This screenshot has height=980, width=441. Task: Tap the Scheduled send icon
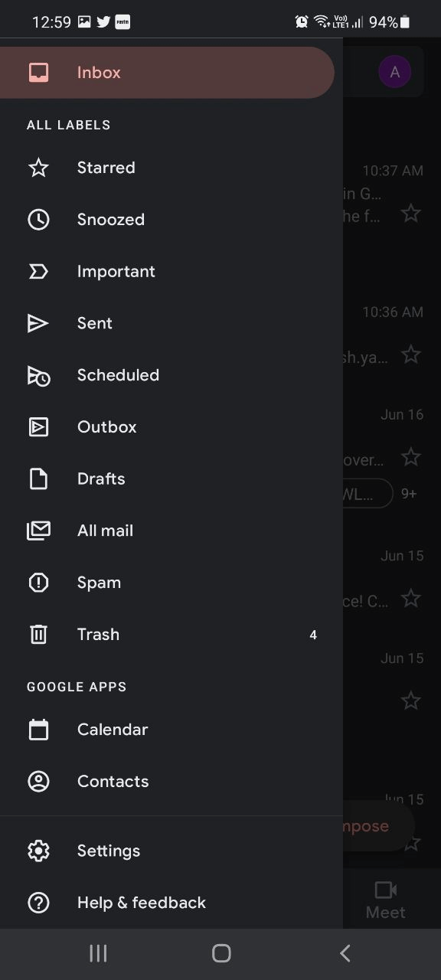[38, 376]
